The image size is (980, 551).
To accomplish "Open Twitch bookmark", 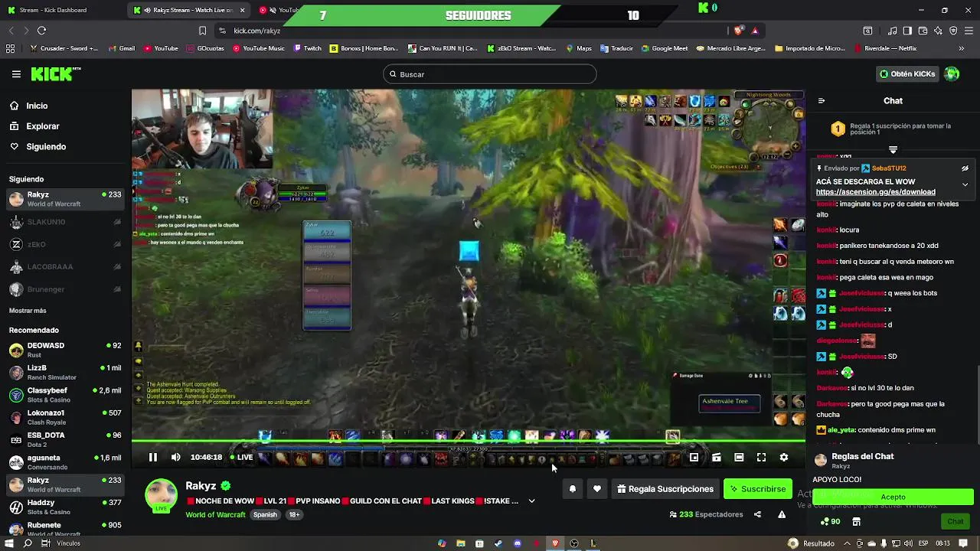I will pos(306,48).
